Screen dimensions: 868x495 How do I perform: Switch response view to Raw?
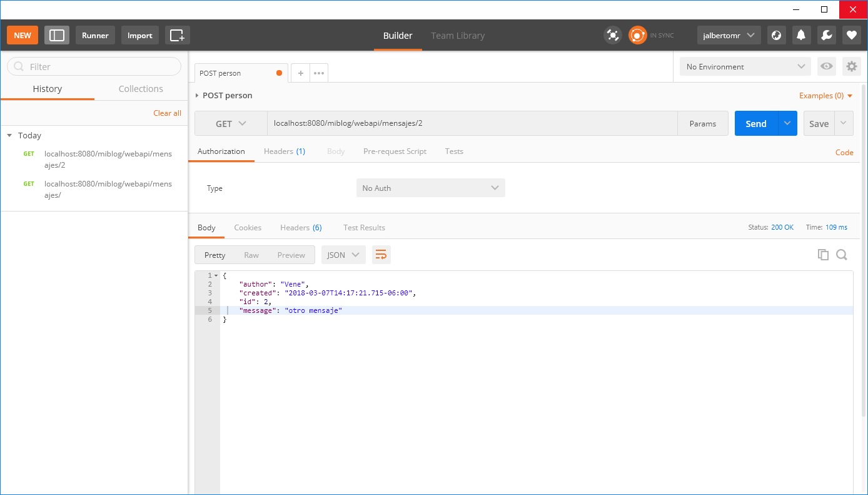pos(251,255)
